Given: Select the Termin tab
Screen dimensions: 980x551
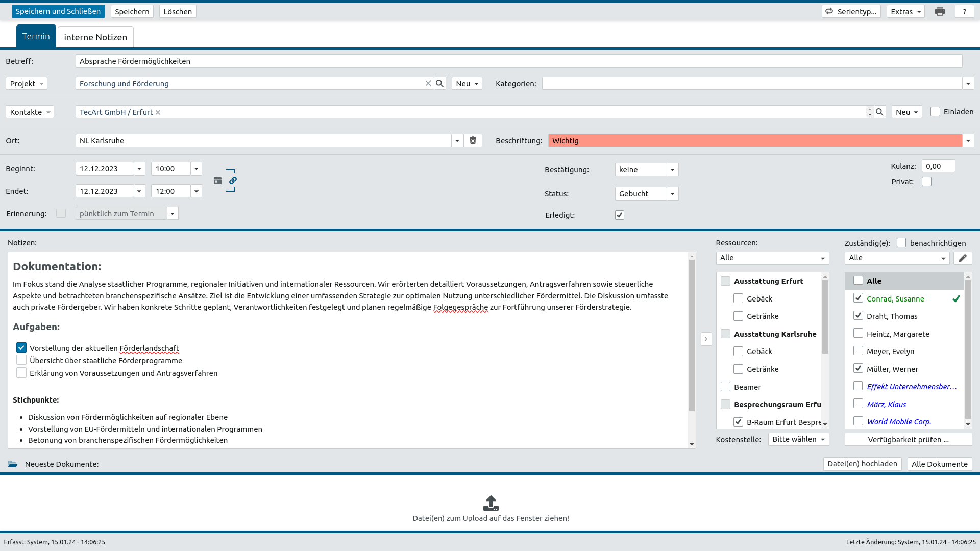Looking at the screenshot, I should tap(36, 36).
